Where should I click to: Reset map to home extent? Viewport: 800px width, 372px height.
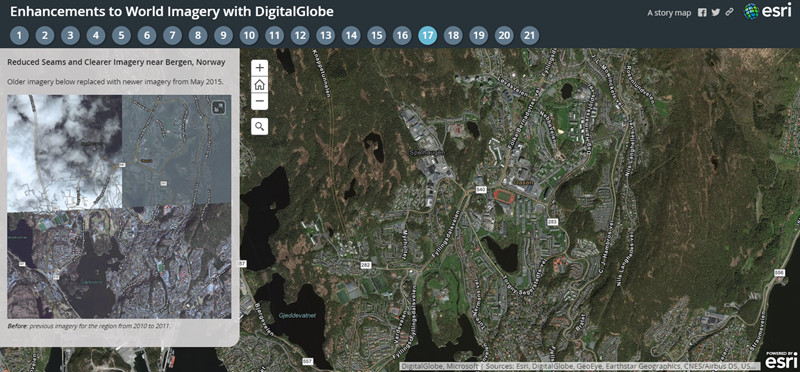click(x=260, y=85)
